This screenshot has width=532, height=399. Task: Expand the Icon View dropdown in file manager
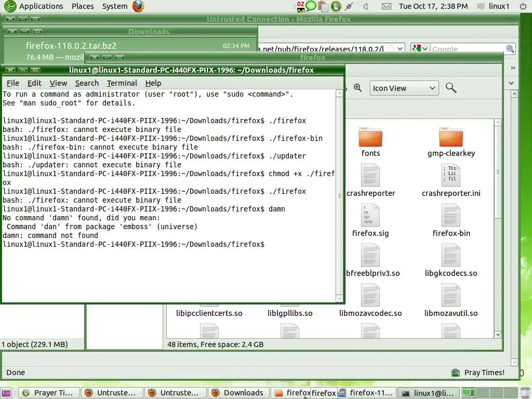tap(404, 88)
